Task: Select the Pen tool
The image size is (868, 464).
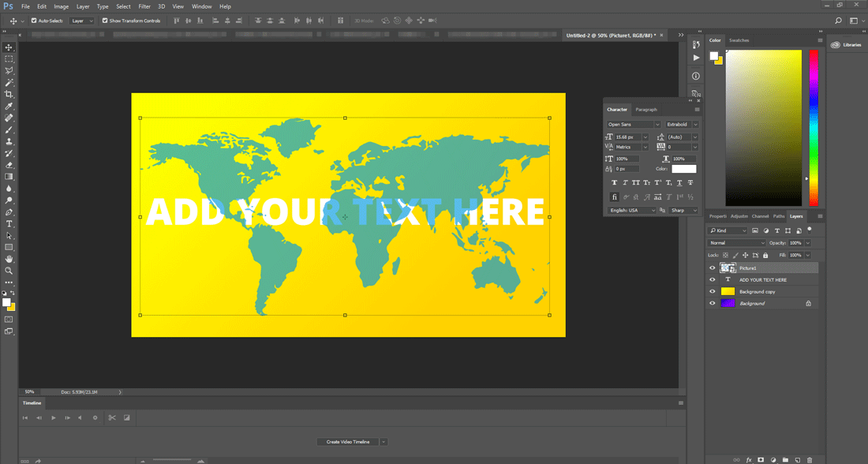Action: click(x=9, y=212)
